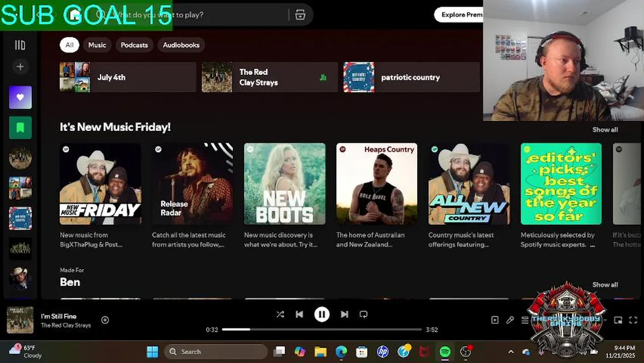Show all New Music Friday items
The height and width of the screenshot is (363, 644).
605,130
